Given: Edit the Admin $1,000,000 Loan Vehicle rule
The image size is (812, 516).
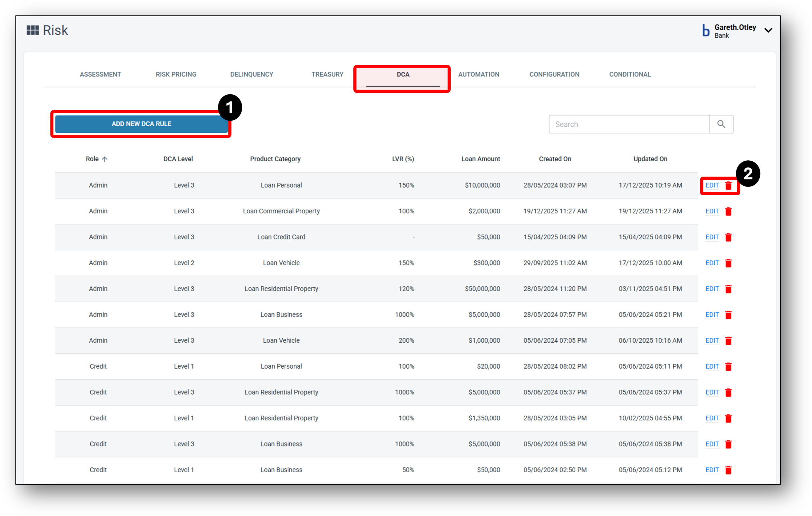Looking at the screenshot, I should 712,340.
